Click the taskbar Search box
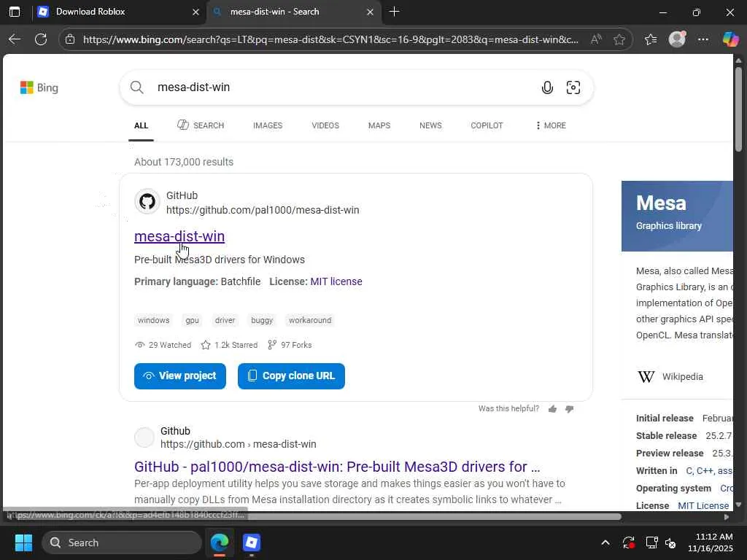The image size is (747, 560). (x=122, y=542)
